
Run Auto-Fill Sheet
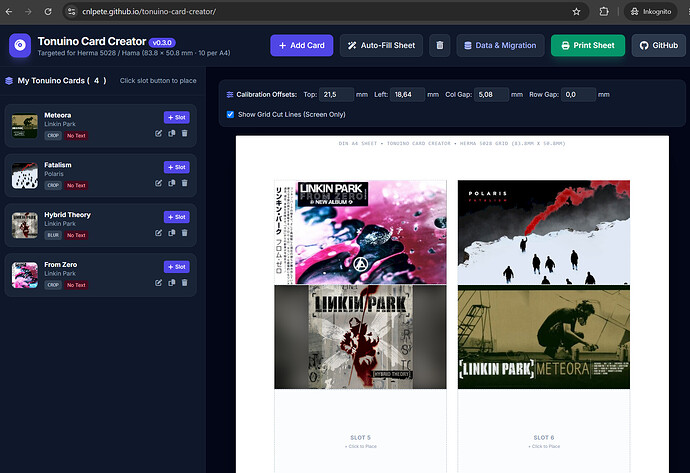click(381, 45)
